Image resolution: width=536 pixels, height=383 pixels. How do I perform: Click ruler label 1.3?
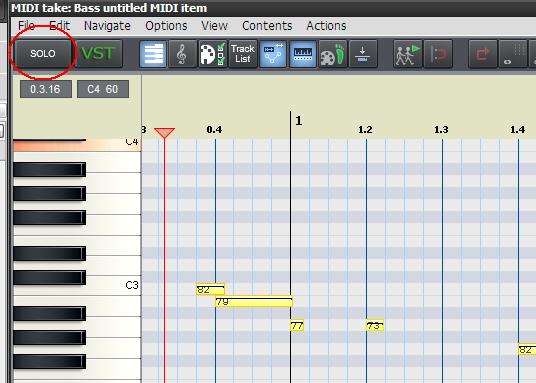click(441, 130)
